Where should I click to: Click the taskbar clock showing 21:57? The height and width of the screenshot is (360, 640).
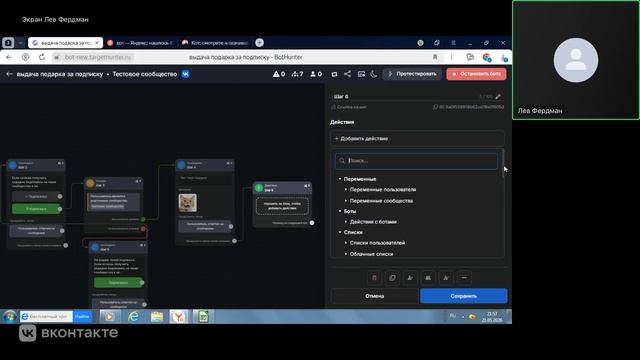(x=492, y=317)
